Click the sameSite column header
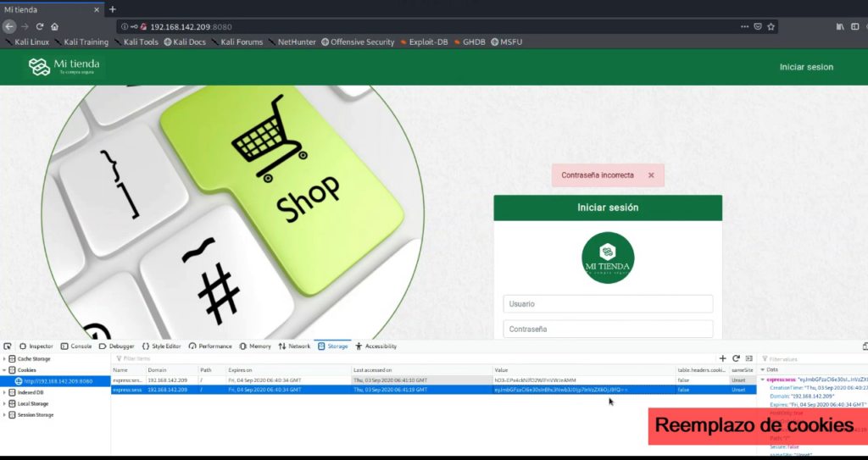 pos(743,369)
